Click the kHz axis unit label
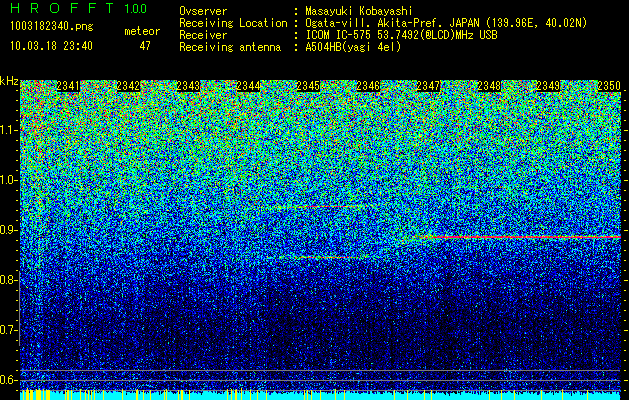This screenshot has height=400, width=629. 9,81
